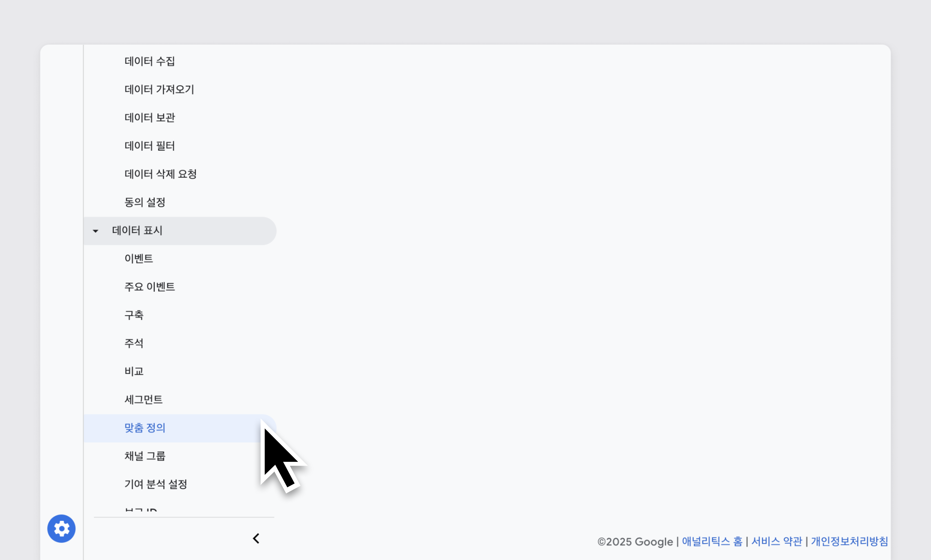Screen dimensions: 931x560
Task: Select 데이터 삭제 요청 item
Action: point(160,174)
